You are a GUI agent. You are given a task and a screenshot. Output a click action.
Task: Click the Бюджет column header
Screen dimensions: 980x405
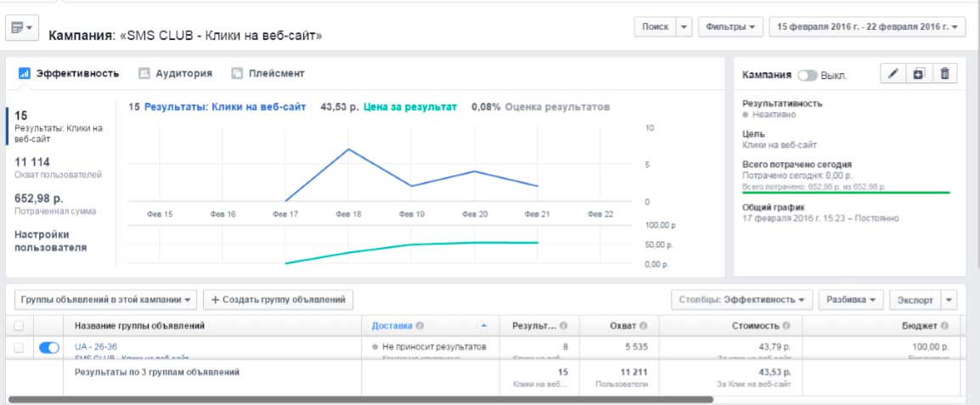tap(920, 326)
